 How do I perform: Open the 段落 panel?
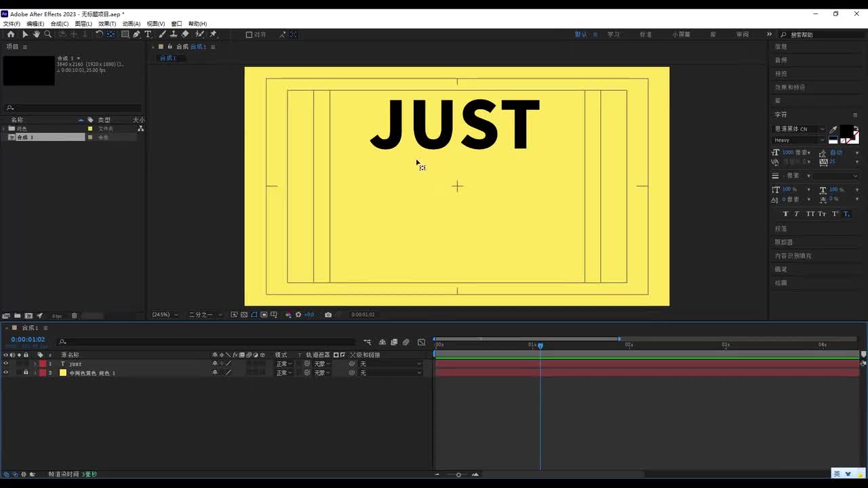tap(781, 229)
